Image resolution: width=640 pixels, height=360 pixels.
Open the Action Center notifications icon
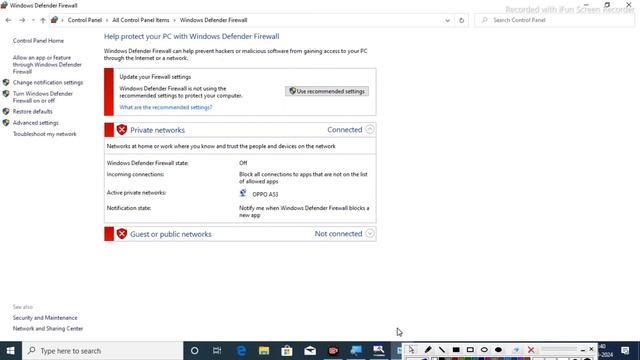click(625, 351)
